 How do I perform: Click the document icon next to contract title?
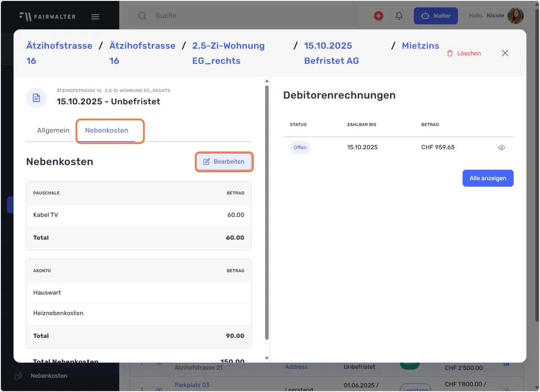pos(36,98)
